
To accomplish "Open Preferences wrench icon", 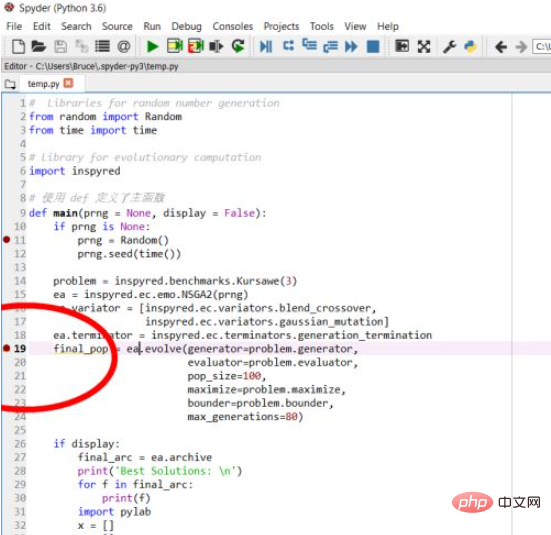I will [449, 46].
